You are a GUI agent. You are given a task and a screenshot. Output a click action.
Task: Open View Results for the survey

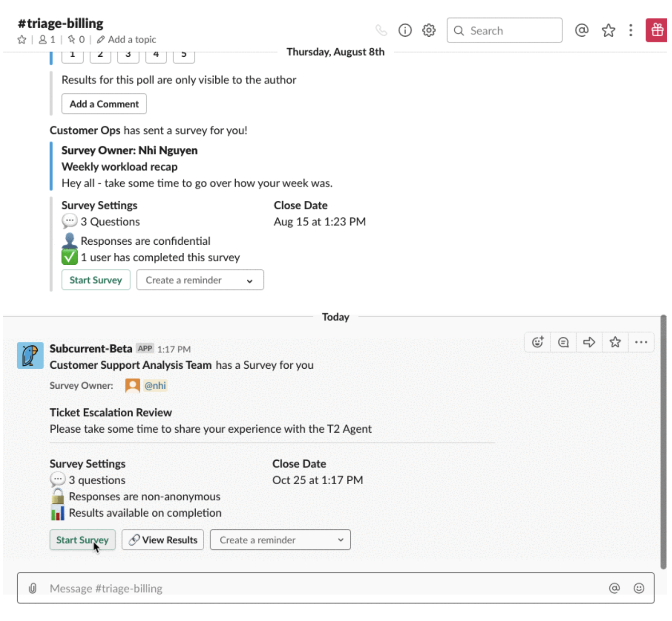pos(163,540)
